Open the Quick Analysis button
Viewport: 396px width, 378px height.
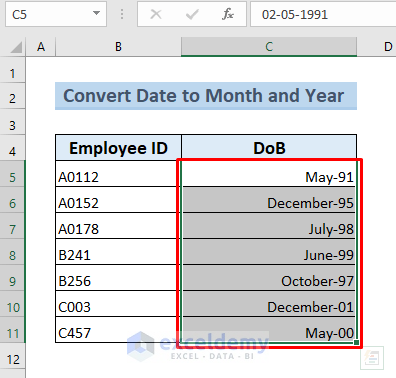pyautogui.click(x=372, y=358)
